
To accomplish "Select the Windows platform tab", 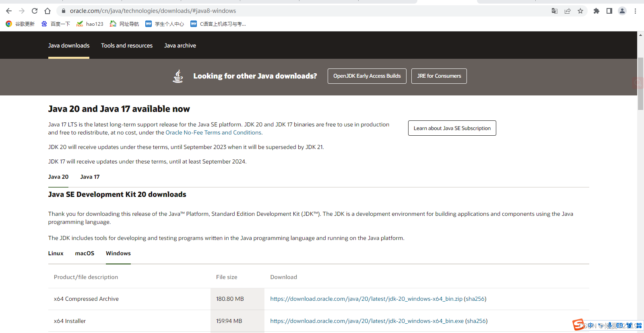I will 118,253.
